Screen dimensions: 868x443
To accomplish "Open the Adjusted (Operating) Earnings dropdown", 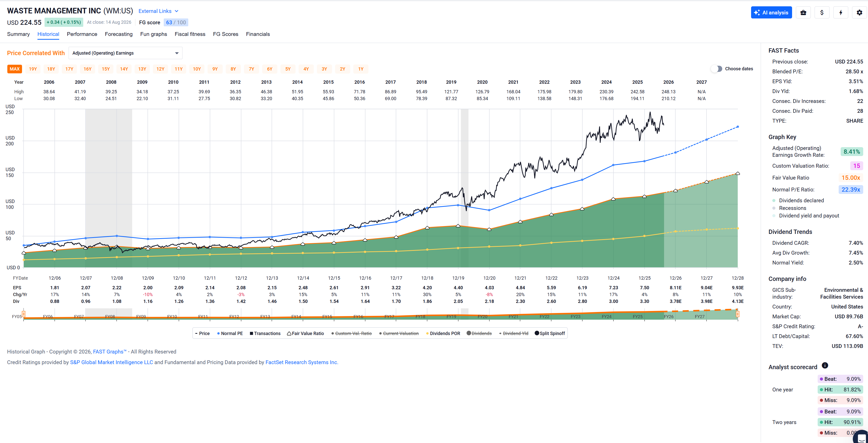I will [x=125, y=53].
